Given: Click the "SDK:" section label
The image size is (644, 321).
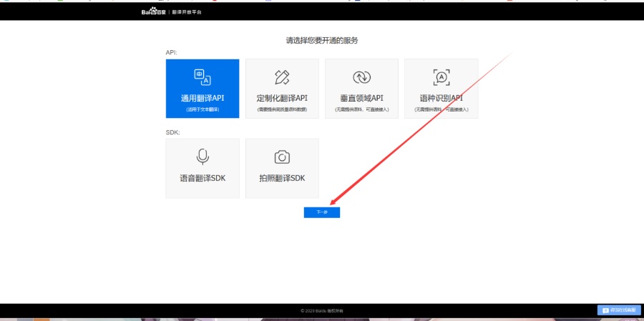Looking at the screenshot, I should pos(172,132).
